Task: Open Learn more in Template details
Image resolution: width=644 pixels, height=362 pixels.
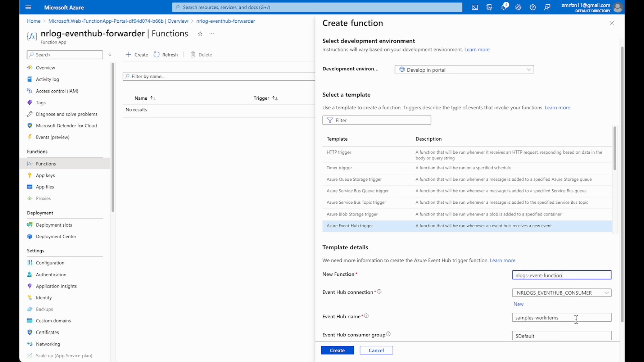Action: 502,260
